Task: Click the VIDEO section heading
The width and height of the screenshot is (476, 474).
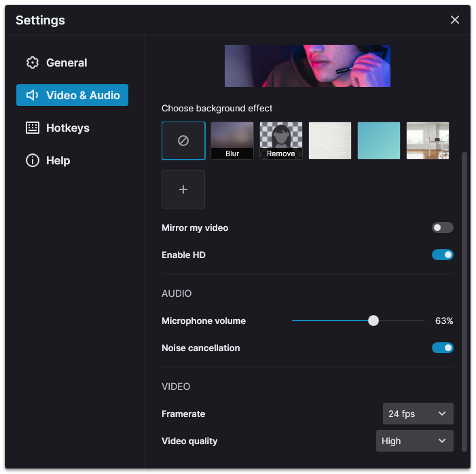Action: pos(176,386)
